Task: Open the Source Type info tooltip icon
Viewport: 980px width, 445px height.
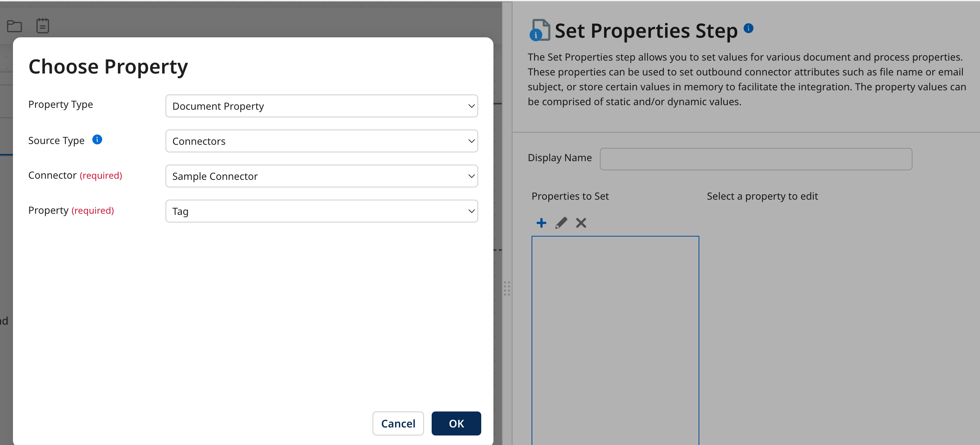Action: point(97,139)
